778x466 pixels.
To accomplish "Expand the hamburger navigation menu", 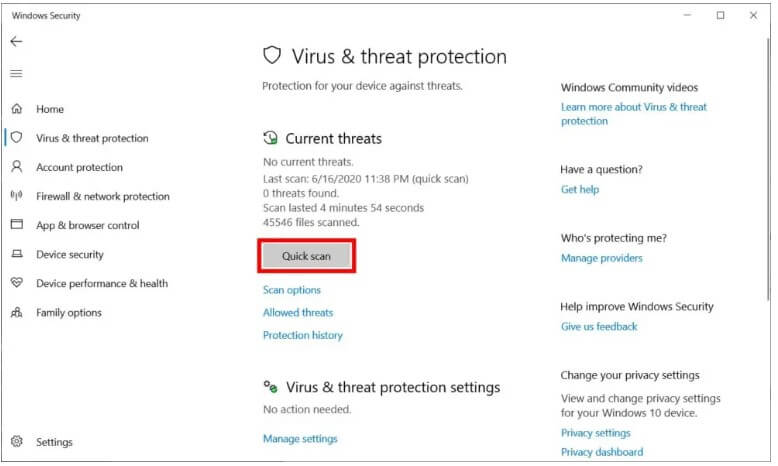I will 16,74.
